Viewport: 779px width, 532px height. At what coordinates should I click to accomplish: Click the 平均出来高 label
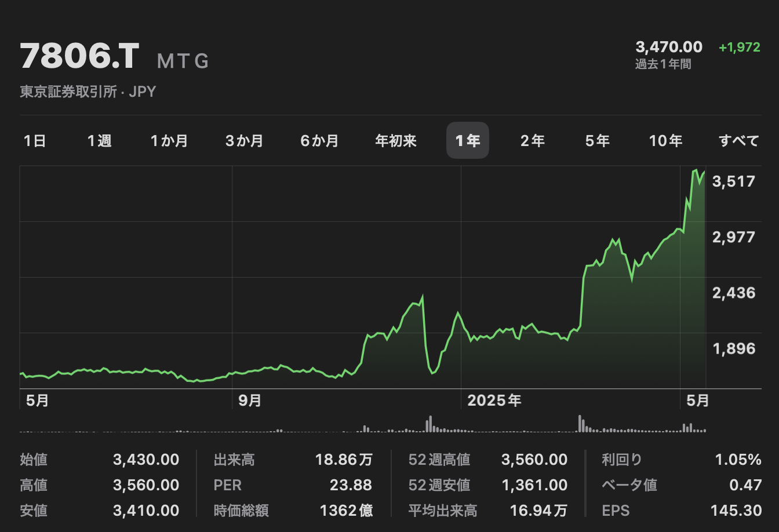[443, 511]
